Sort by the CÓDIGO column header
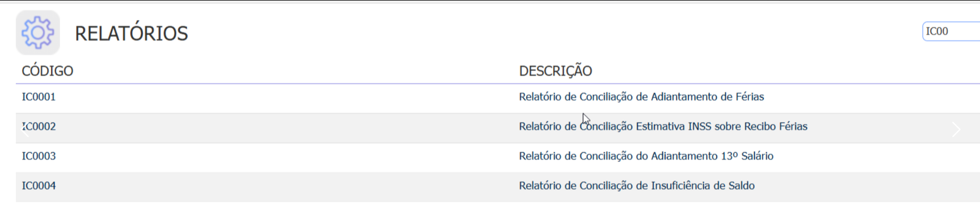 coord(48,71)
